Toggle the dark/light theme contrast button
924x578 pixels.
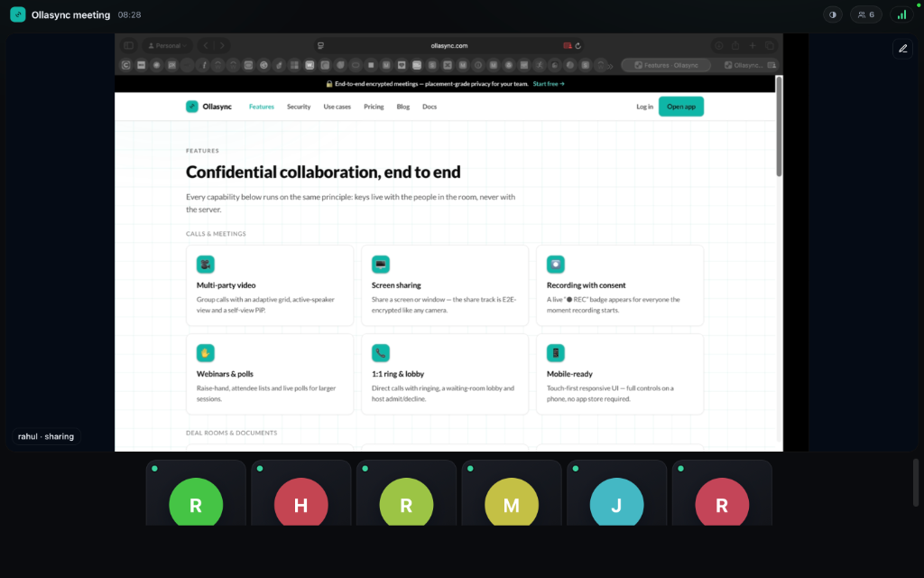pyautogui.click(x=833, y=14)
